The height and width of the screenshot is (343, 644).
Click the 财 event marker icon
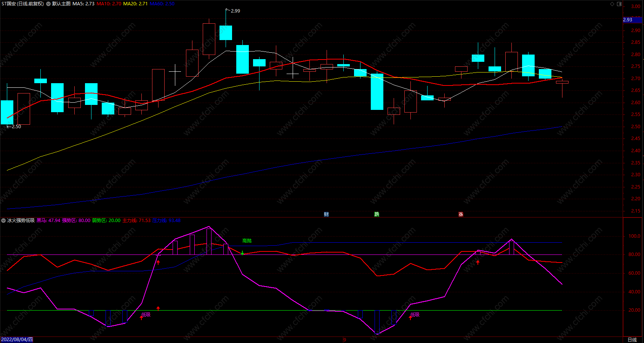pyautogui.click(x=326, y=214)
